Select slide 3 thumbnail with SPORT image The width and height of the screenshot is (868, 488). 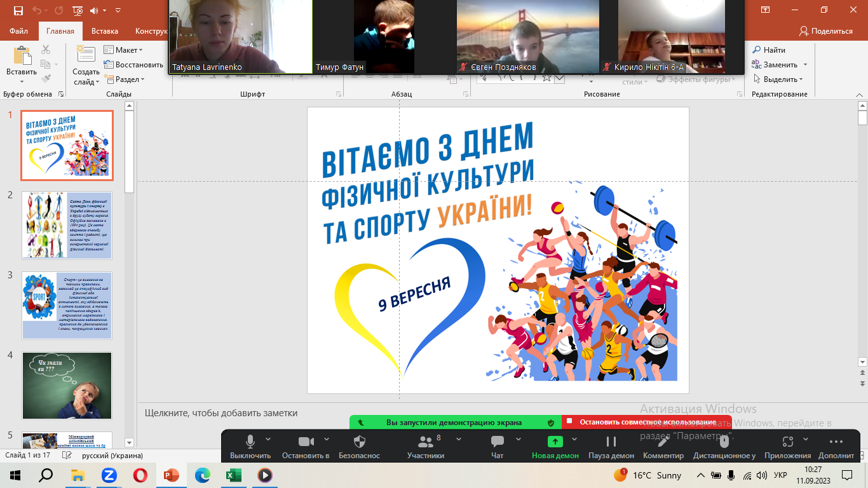67,306
